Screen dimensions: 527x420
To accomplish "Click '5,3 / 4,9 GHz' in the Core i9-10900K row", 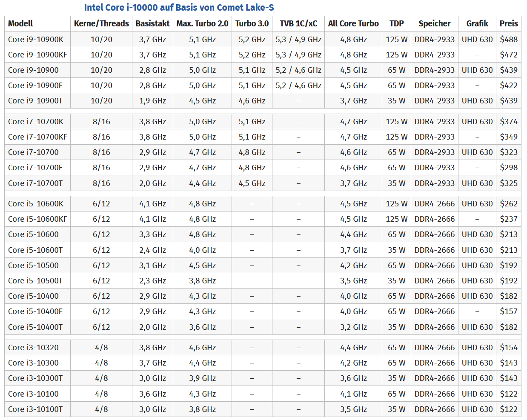I will click(298, 40).
